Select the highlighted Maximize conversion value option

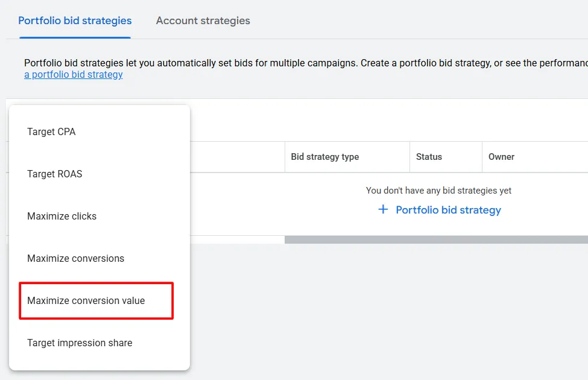[84, 300]
